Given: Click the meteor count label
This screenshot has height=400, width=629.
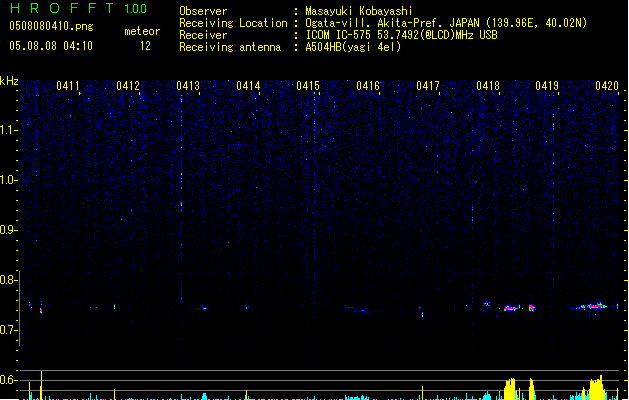Looking at the screenshot, I should pos(142,31).
